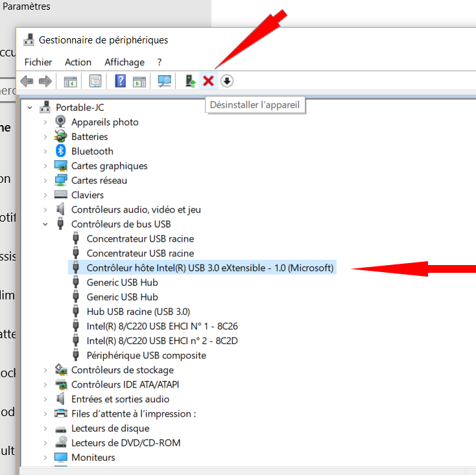
Task: Show/hide the console tree toolbar icon
Action: pyautogui.click(x=71, y=81)
